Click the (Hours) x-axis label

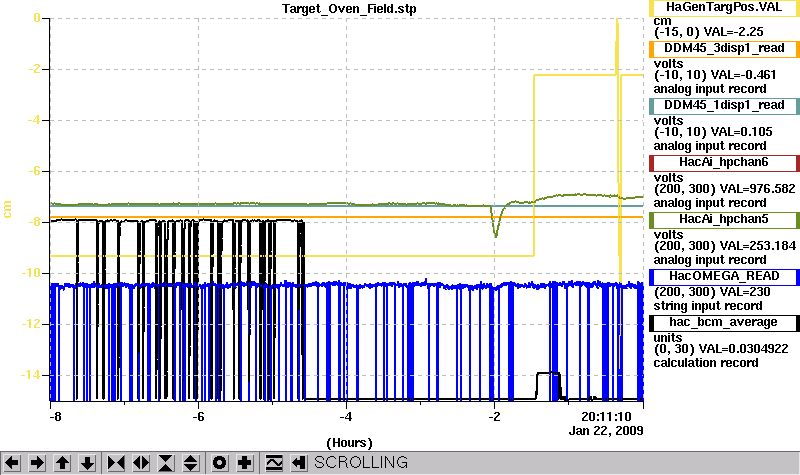[x=349, y=443]
